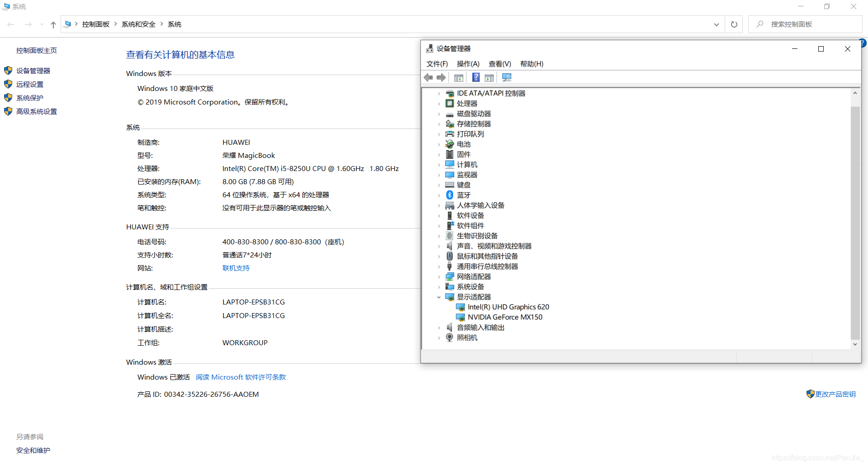Click the scroll-up arrow in Device Manager
This screenshot has height=466, width=868.
click(x=855, y=93)
